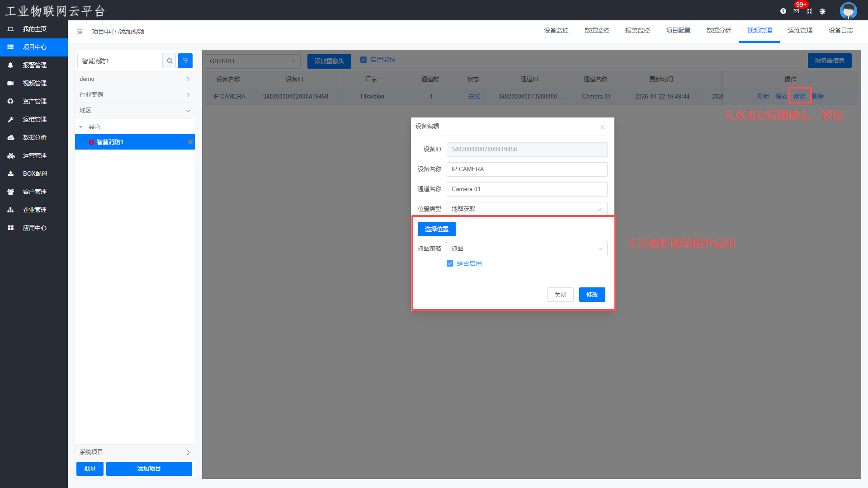Click the globe language icon
This screenshot has width=868, height=488.
[x=822, y=11]
